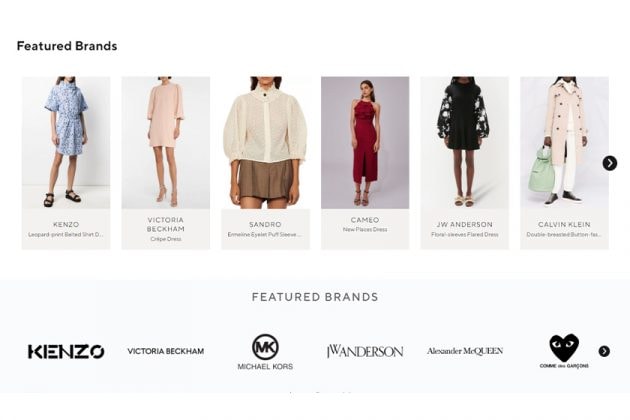The image size is (630, 420).
Task: Open the Victoria Beckham brand logo
Action: (x=166, y=351)
